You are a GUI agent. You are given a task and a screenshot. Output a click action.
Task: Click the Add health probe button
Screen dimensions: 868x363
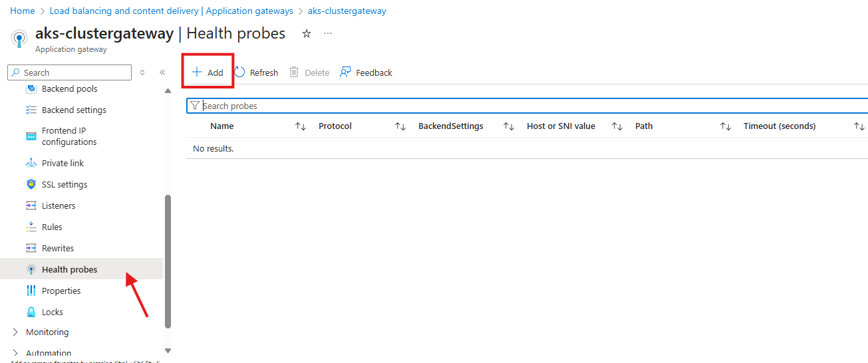[x=208, y=72]
